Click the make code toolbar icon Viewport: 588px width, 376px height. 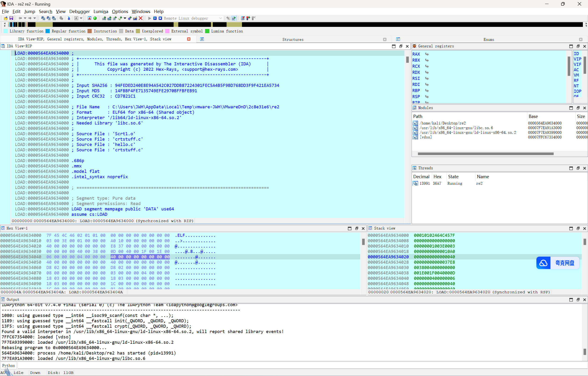104,18
